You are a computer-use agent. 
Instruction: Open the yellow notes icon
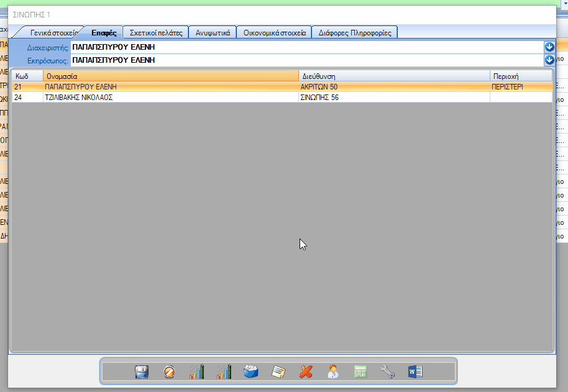click(x=278, y=371)
